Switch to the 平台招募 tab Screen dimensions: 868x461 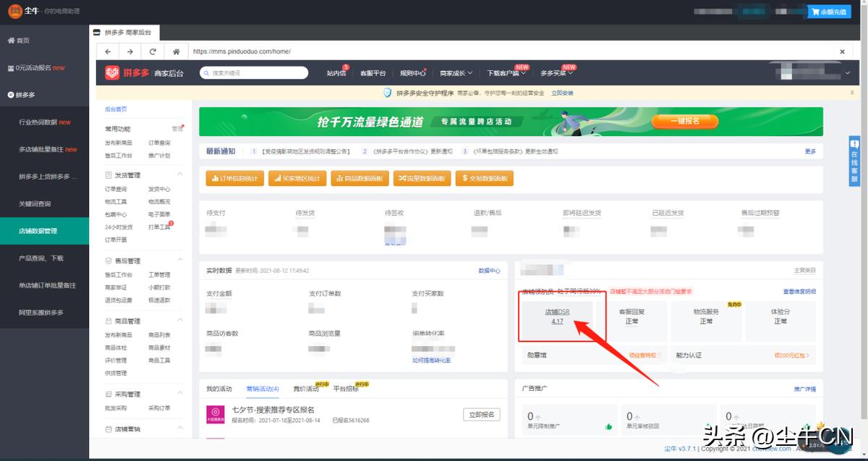(x=348, y=388)
